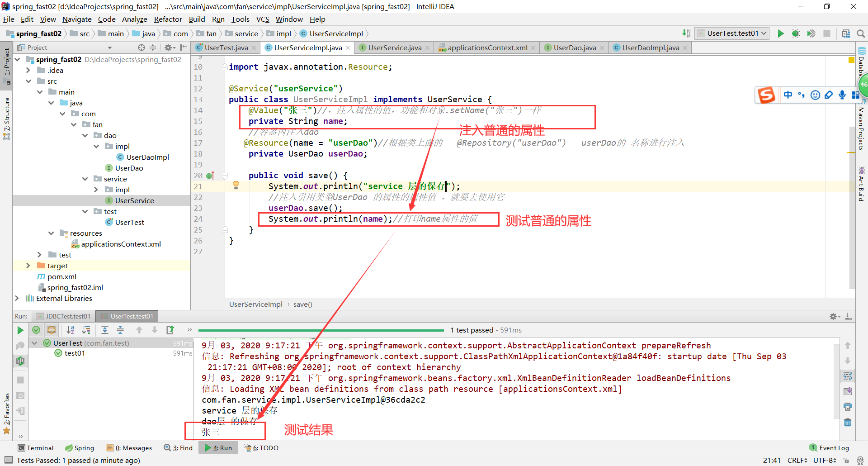This screenshot has width=868, height=466.
Task: Open the Refactor menu
Action: (168, 19)
